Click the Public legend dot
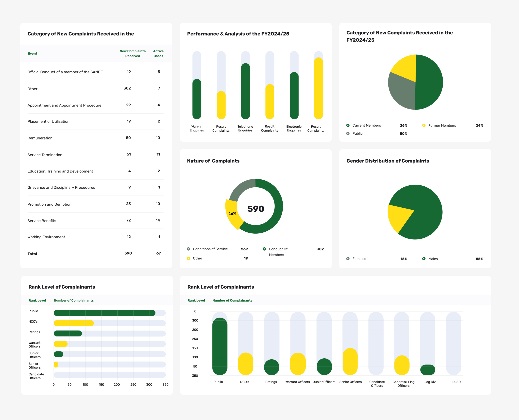The image size is (519, 420). coord(348,134)
